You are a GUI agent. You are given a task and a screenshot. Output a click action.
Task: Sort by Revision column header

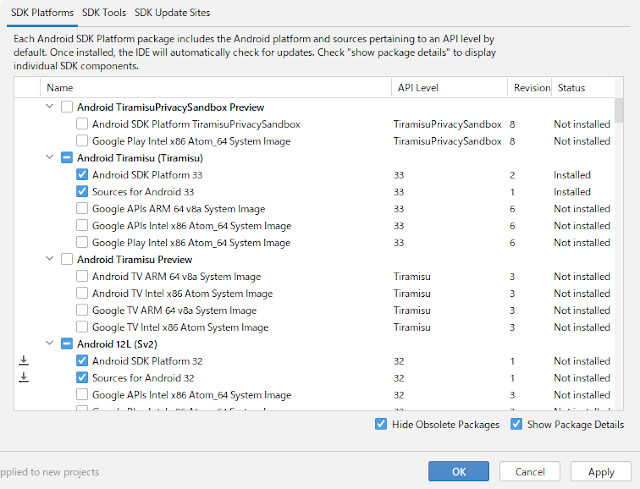click(530, 87)
